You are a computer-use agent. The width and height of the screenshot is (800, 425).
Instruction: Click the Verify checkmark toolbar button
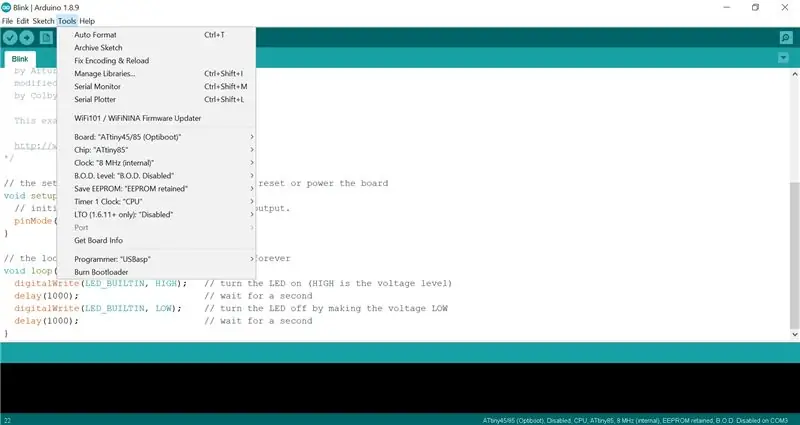tap(10, 38)
